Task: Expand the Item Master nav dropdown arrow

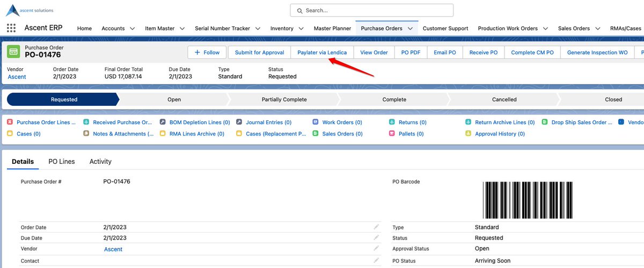Action: [182, 28]
